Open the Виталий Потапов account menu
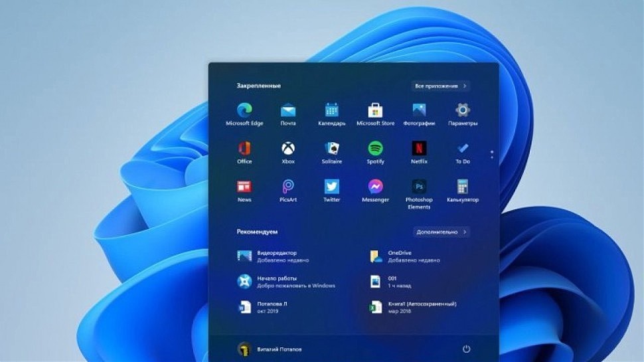This screenshot has width=644, height=362. click(x=270, y=349)
